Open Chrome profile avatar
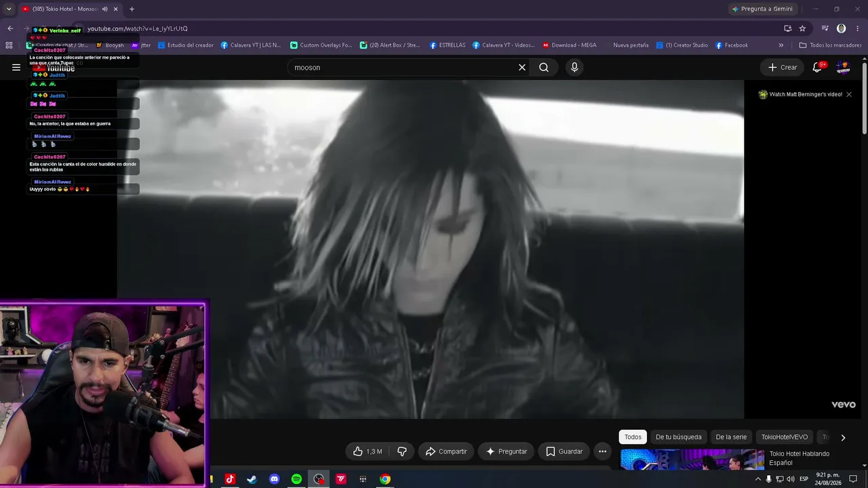The width and height of the screenshot is (868, 488). pos(842,28)
